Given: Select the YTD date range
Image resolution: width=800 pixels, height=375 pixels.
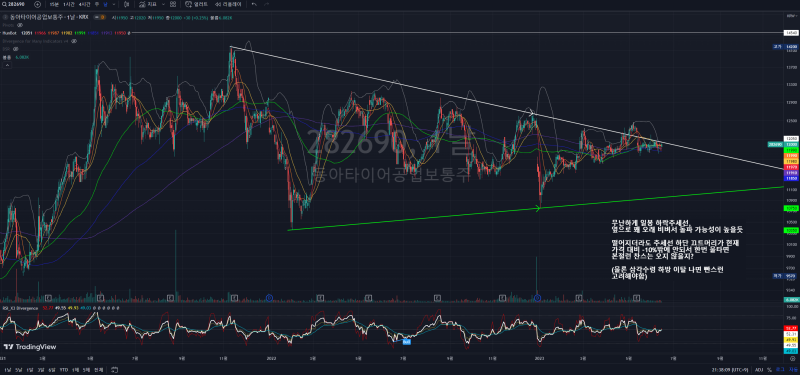Looking at the screenshot, I should pos(64,369).
